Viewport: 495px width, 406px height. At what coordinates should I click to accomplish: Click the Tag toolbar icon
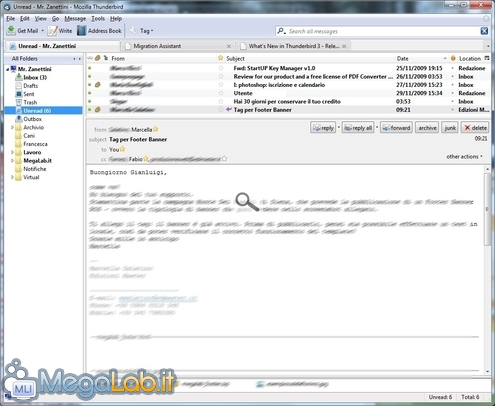(x=133, y=31)
